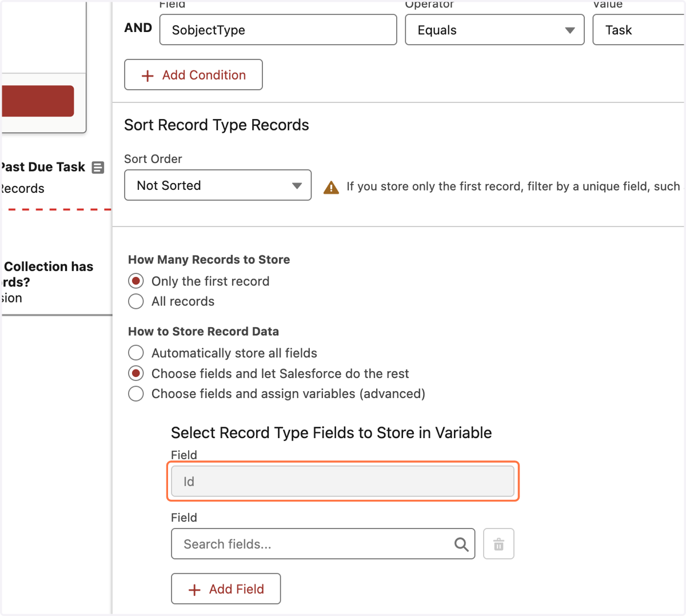Click the Past Due Task element label
The width and height of the screenshot is (686, 616).
point(42,167)
